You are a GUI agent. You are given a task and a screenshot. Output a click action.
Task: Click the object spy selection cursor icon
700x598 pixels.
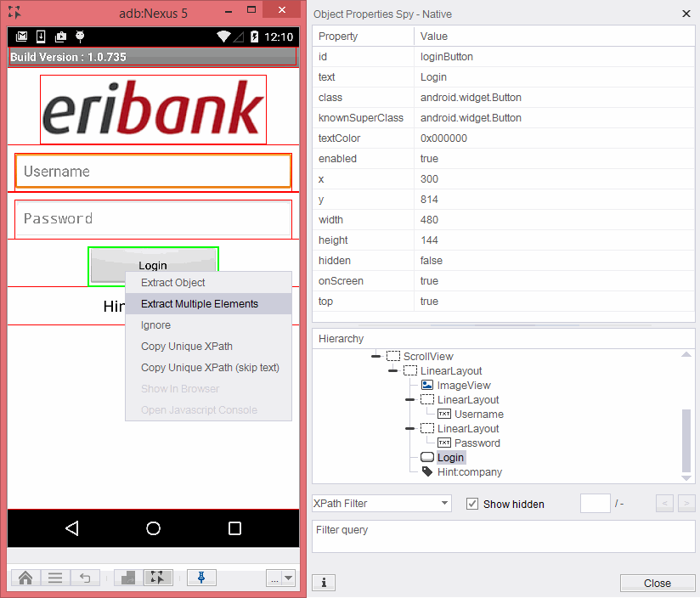(158, 578)
